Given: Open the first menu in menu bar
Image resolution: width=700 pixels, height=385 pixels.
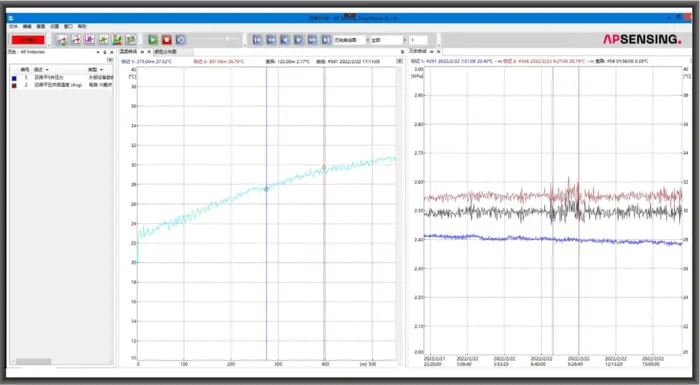Looking at the screenshot, I should [13, 26].
